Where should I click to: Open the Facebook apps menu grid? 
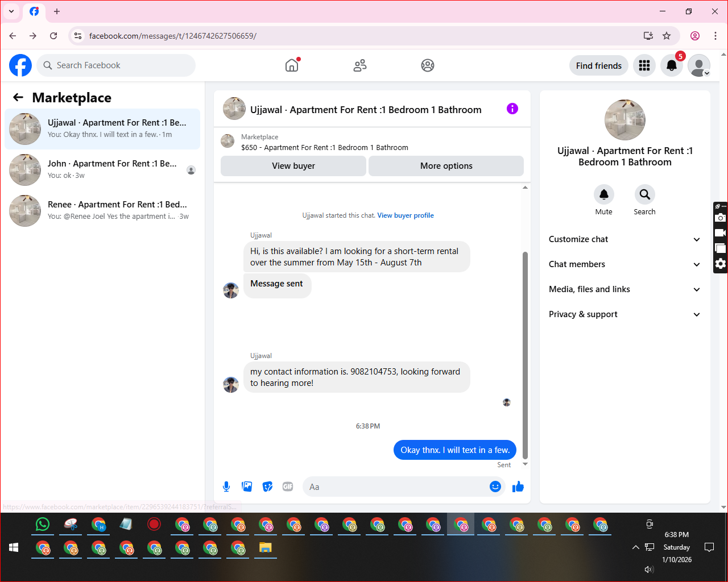[x=644, y=65]
